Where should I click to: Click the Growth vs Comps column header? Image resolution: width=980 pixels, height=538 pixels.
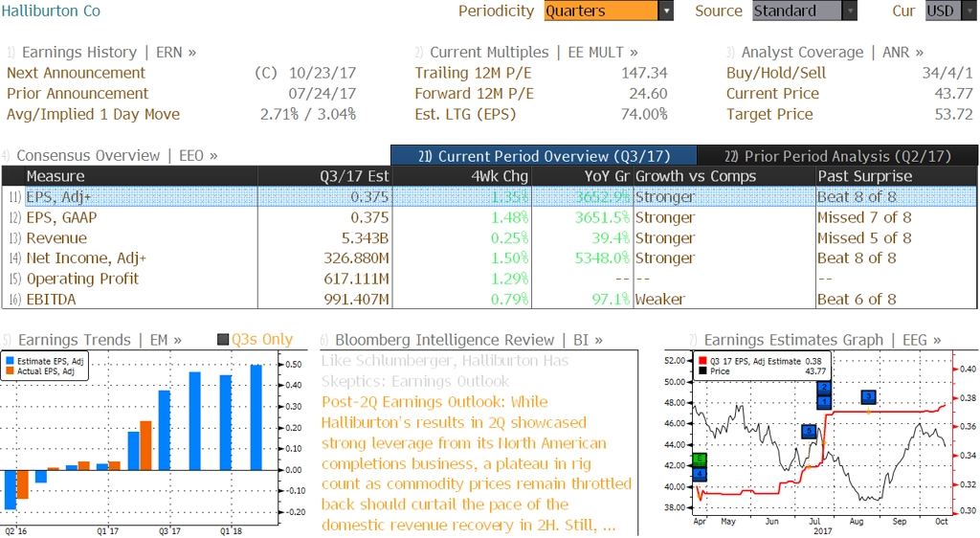tap(724, 176)
